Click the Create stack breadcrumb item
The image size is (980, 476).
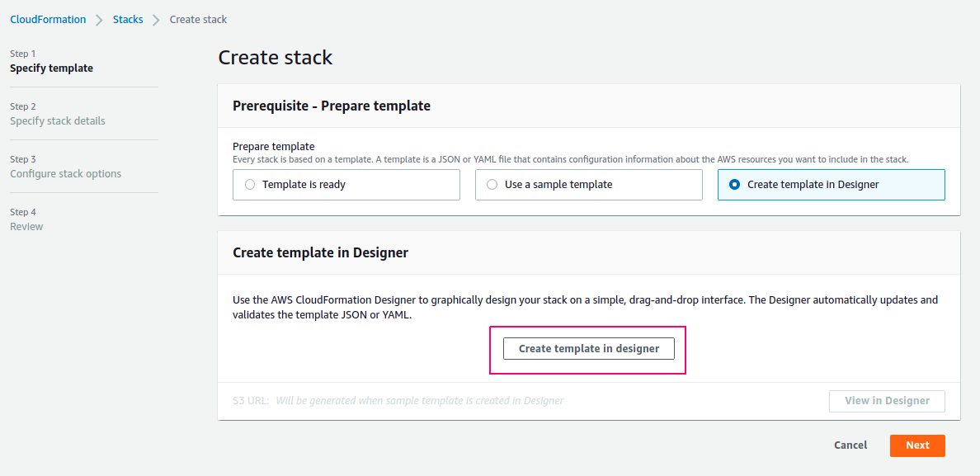[198, 19]
